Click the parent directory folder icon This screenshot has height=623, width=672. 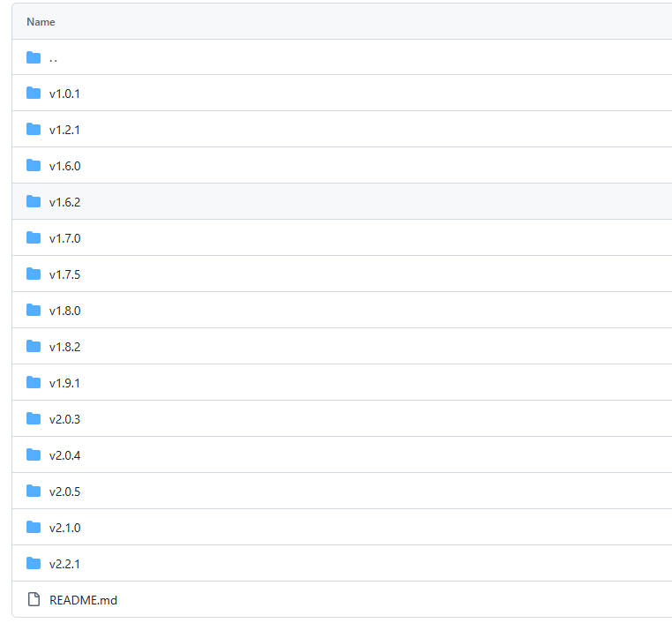[34, 57]
